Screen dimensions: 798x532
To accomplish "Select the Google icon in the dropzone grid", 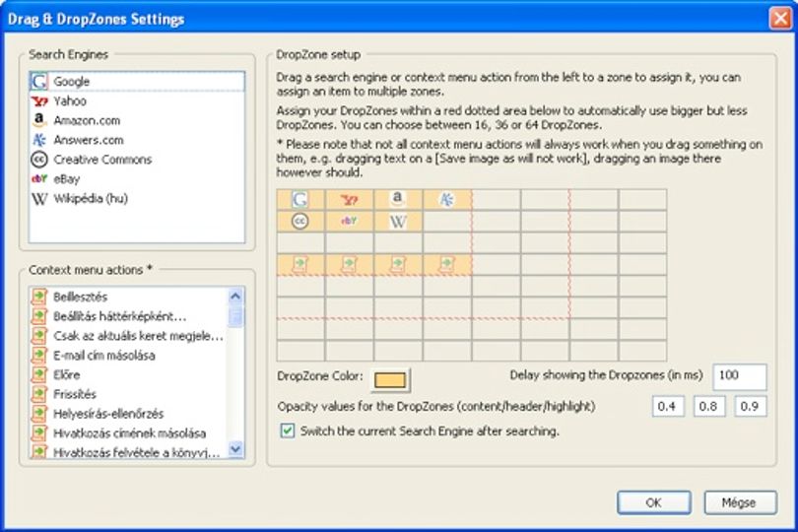I will [x=300, y=200].
